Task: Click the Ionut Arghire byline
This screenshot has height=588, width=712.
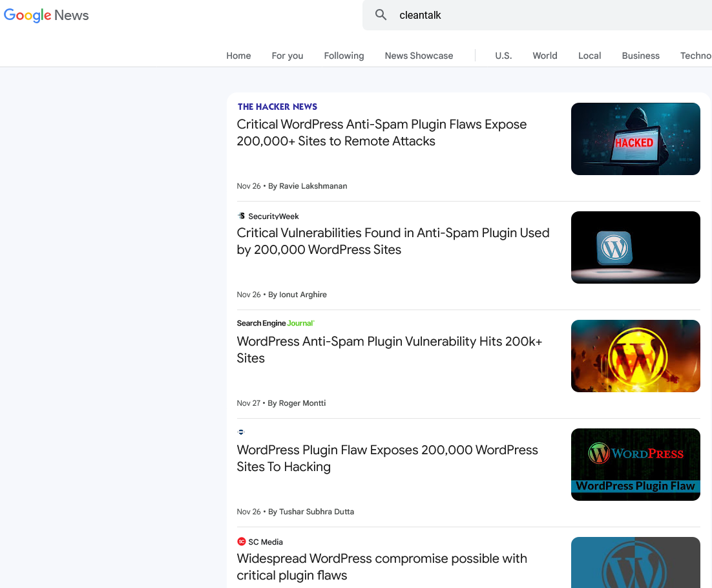Action: pos(297,295)
